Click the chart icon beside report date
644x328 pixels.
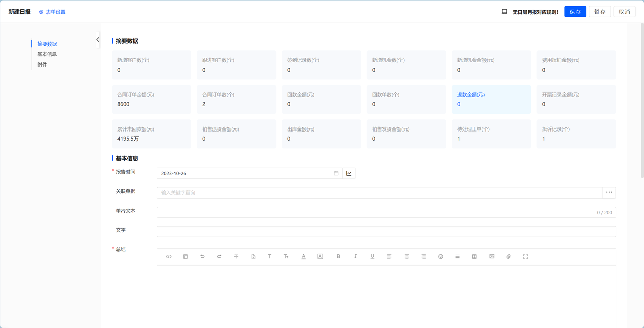[349, 173]
